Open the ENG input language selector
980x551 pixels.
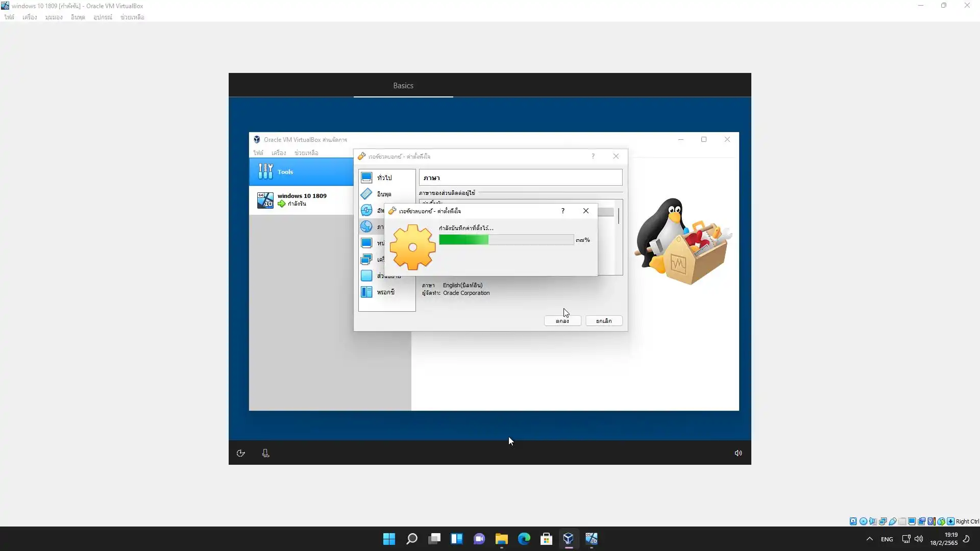click(887, 539)
